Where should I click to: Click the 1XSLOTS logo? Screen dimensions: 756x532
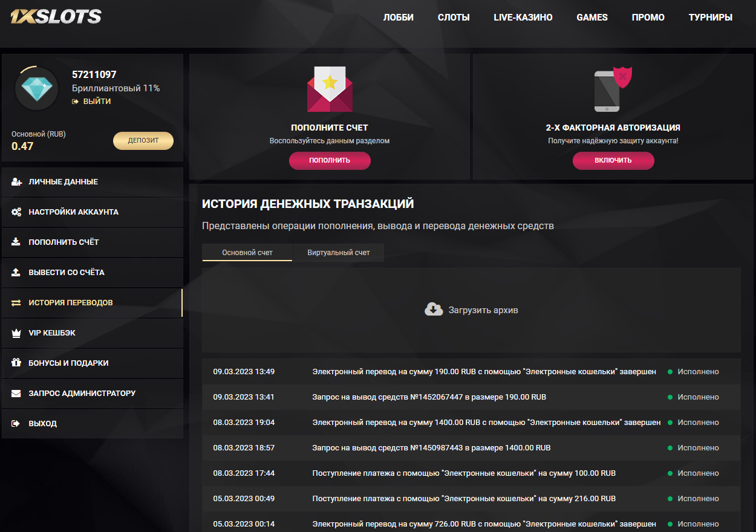pos(56,16)
